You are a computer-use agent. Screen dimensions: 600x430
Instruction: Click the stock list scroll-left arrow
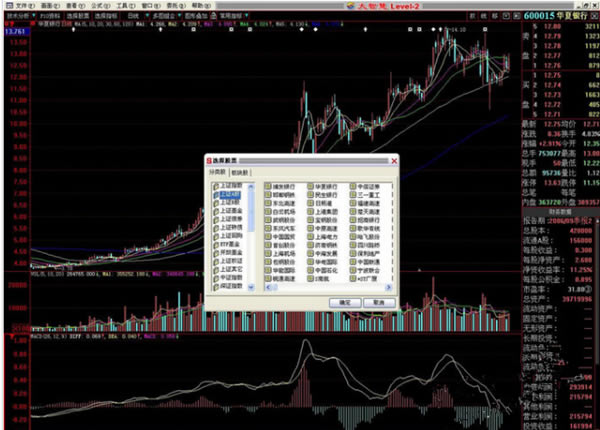(x=268, y=287)
